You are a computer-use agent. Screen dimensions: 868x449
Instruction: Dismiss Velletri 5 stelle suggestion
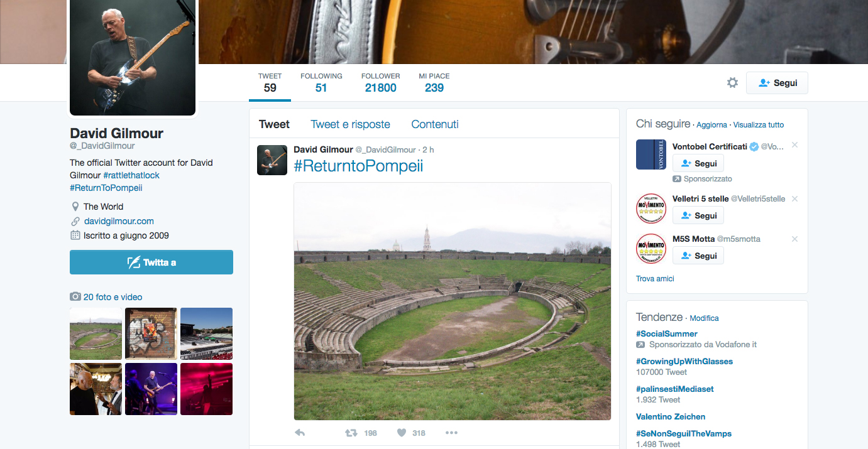click(x=794, y=198)
